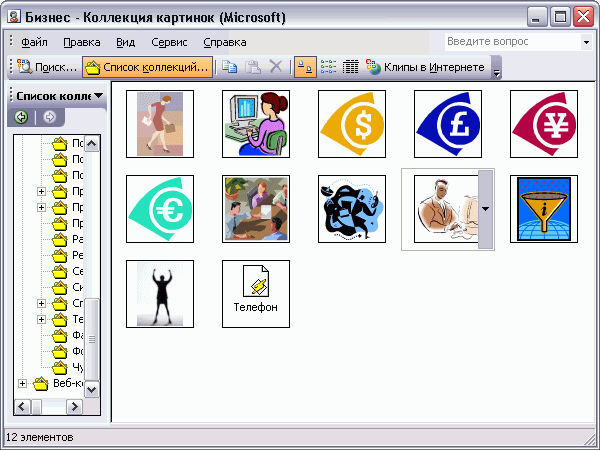The width and height of the screenshot is (600, 450).
Task: Select the dollar sign clip
Action: 352,124
